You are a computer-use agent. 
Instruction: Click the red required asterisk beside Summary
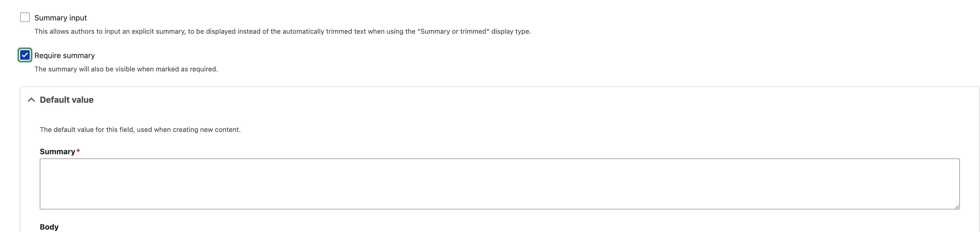point(78,151)
